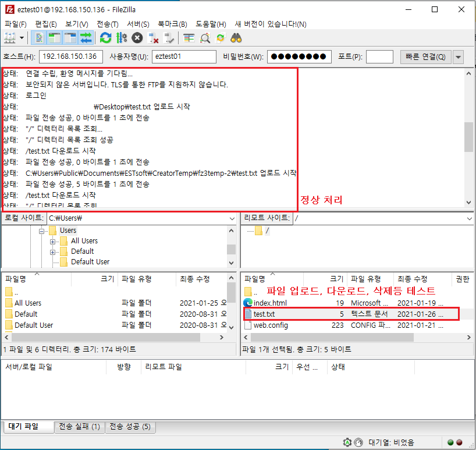
Task: Toggle remote directory tree display
Action: tap(70, 38)
